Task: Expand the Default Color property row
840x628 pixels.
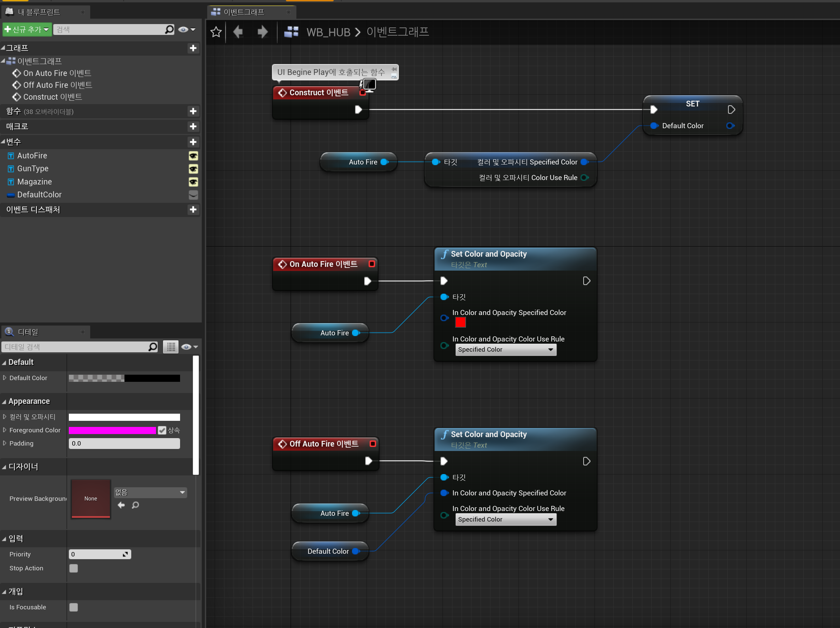Action: pyautogui.click(x=4, y=378)
